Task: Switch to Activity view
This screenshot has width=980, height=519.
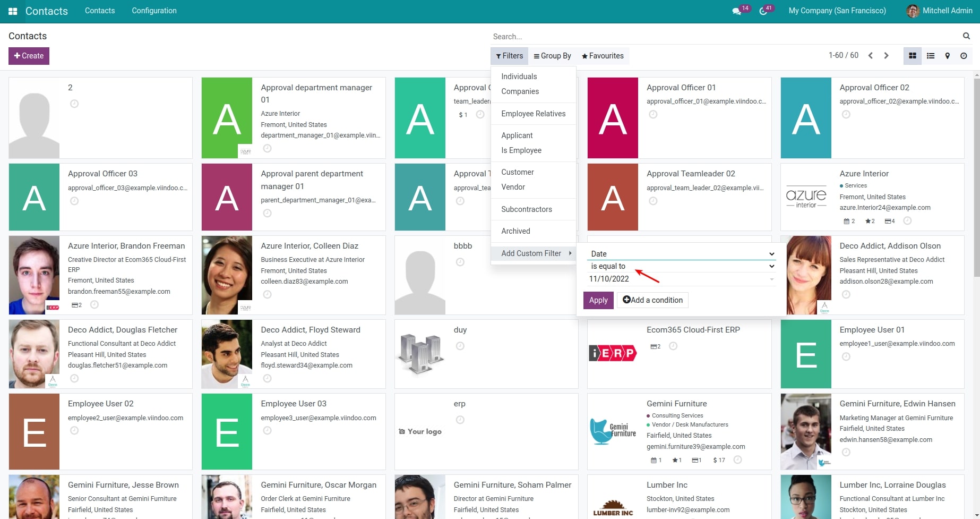Action: [x=964, y=56]
